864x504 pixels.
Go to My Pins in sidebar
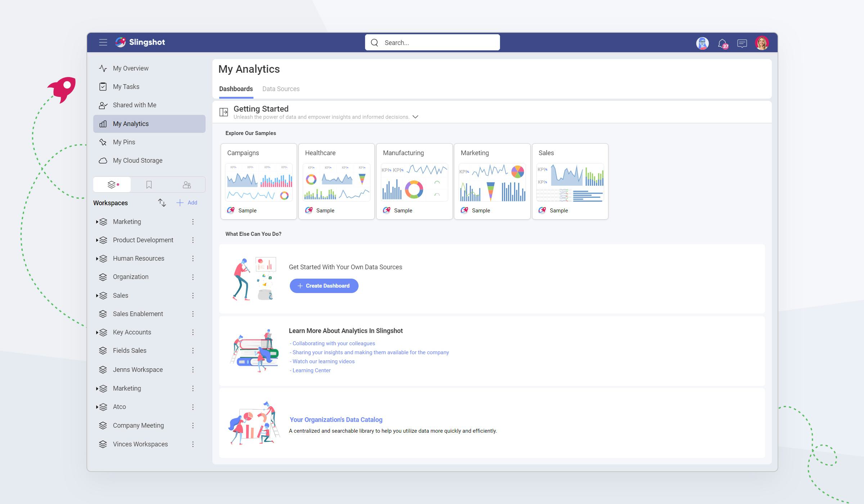click(x=124, y=142)
